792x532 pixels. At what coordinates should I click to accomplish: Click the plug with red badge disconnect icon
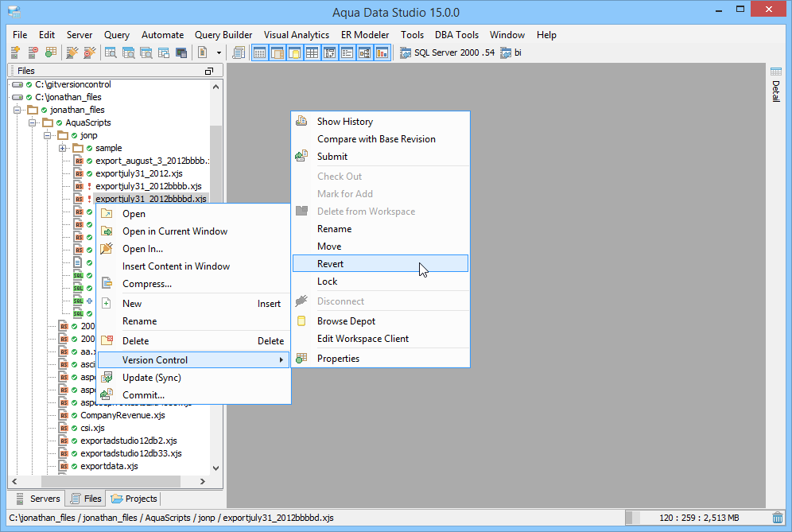[x=89, y=52]
